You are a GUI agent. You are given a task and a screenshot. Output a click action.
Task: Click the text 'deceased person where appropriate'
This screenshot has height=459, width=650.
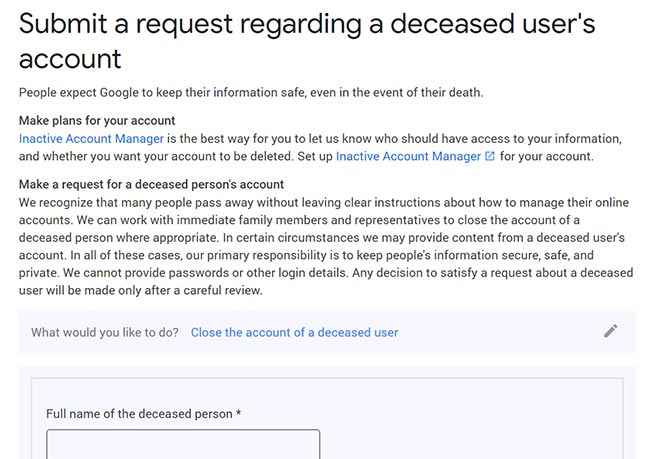point(118,238)
